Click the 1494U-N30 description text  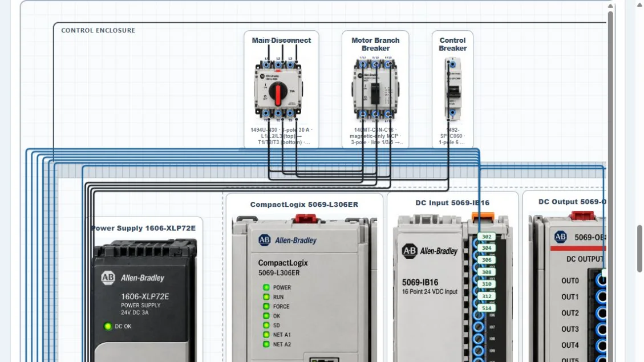[281, 136]
